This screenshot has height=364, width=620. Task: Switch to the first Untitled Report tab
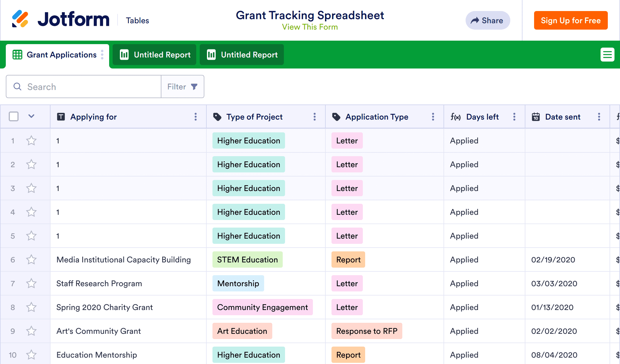(155, 55)
